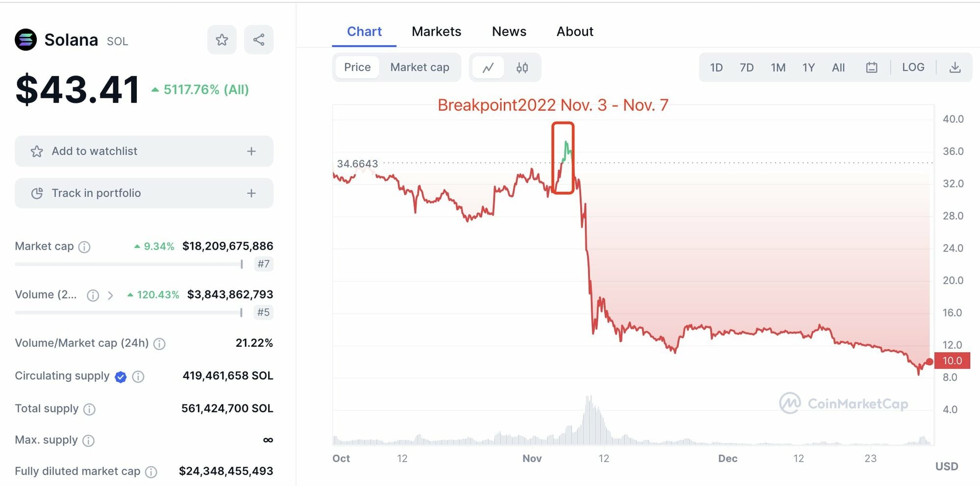Download chart data with the download icon
Viewport: 980px width, 486px height.
click(955, 68)
